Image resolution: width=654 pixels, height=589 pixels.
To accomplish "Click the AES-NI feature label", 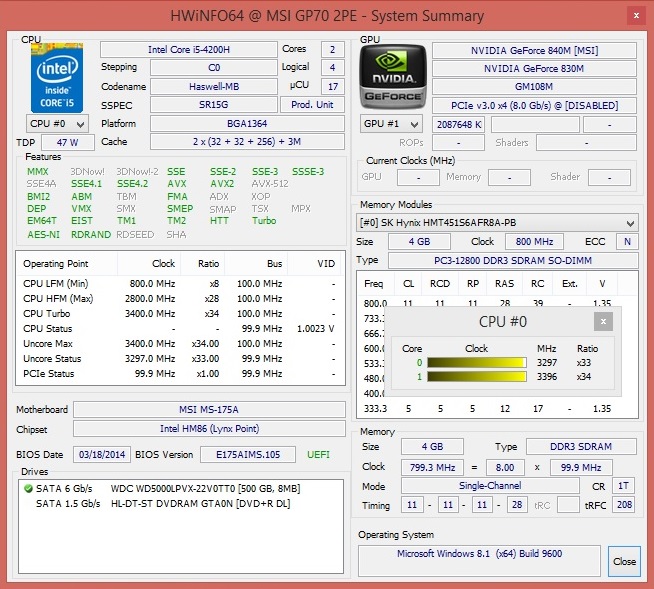I will click(43, 234).
